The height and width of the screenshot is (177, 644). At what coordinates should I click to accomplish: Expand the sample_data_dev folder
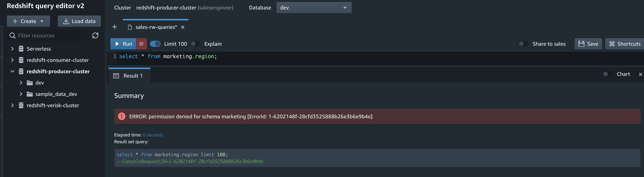pyautogui.click(x=21, y=94)
